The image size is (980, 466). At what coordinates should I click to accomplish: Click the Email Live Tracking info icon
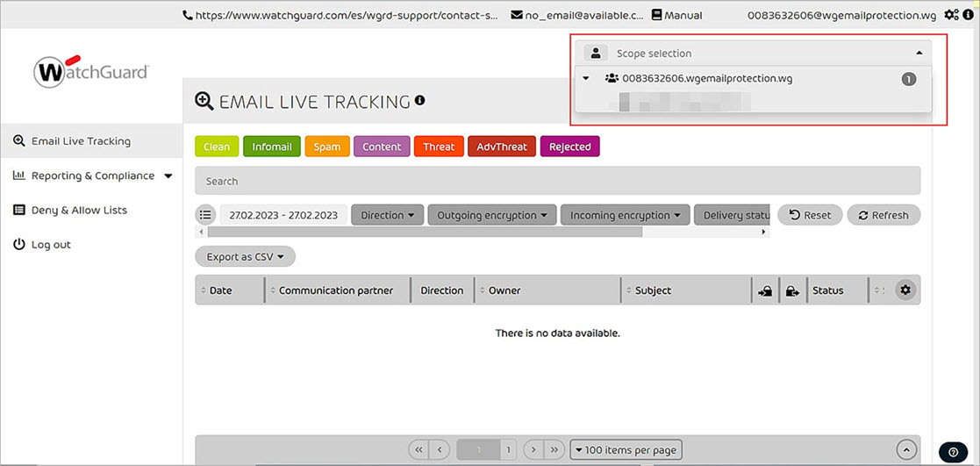420,99
